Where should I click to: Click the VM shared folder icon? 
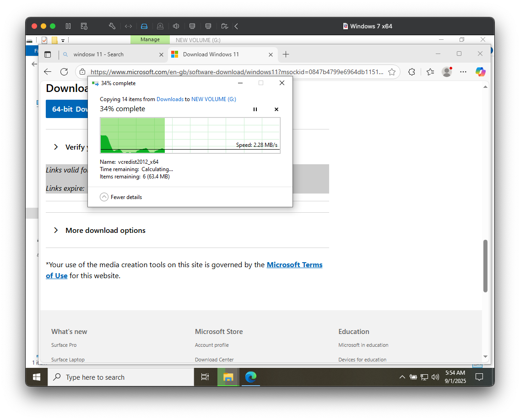224,26
